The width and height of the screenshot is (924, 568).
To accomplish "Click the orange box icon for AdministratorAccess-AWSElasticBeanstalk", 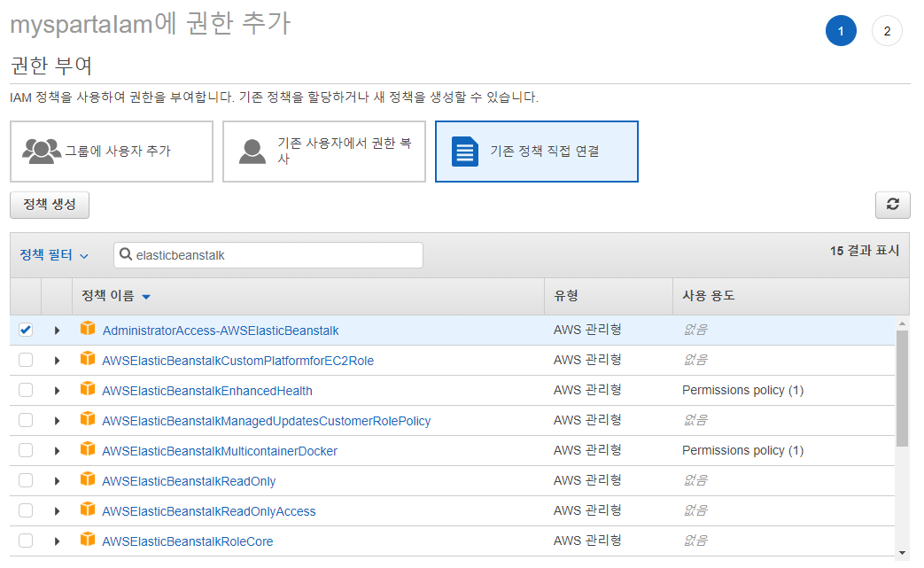I will [x=88, y=328].
